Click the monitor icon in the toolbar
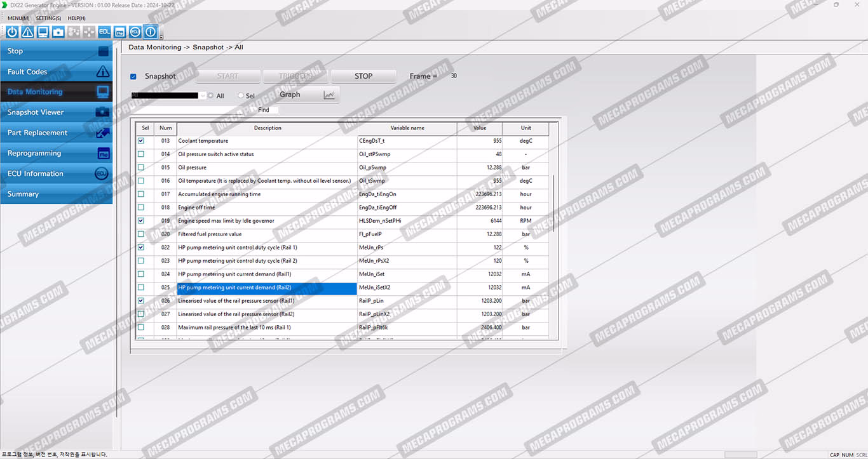868x459 pixels. click(x=43, y=32)
